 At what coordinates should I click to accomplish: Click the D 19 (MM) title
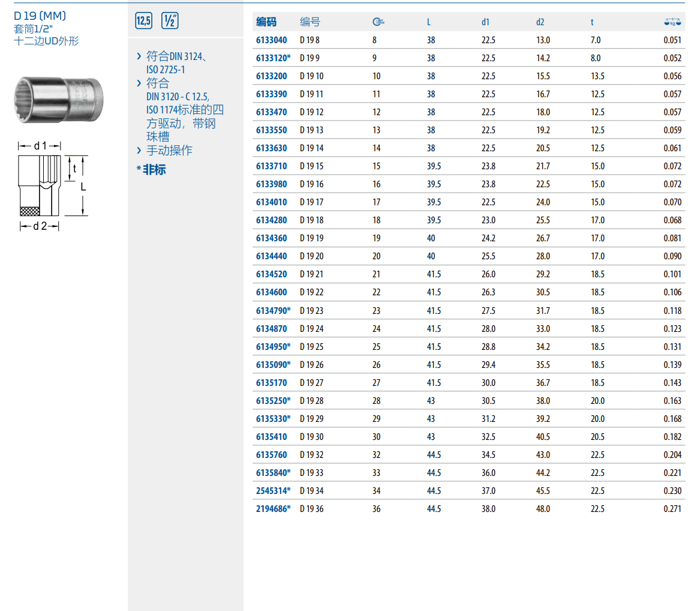40,16
